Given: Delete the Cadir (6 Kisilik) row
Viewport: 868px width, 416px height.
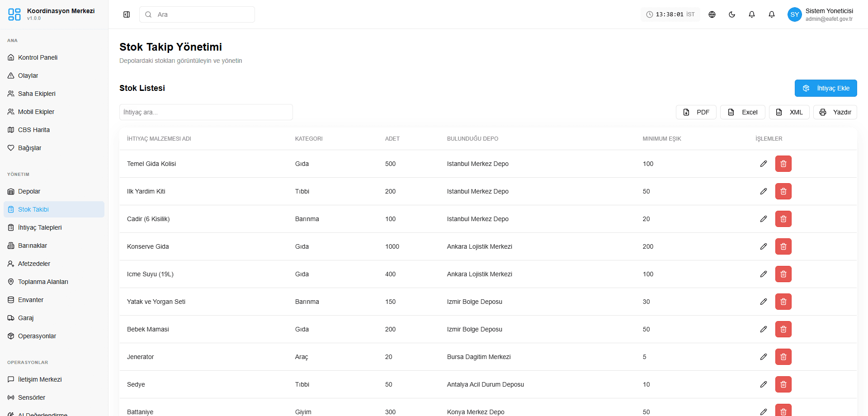Looking at the screenshot, I should pyautogui.click(x=783, y=219).
